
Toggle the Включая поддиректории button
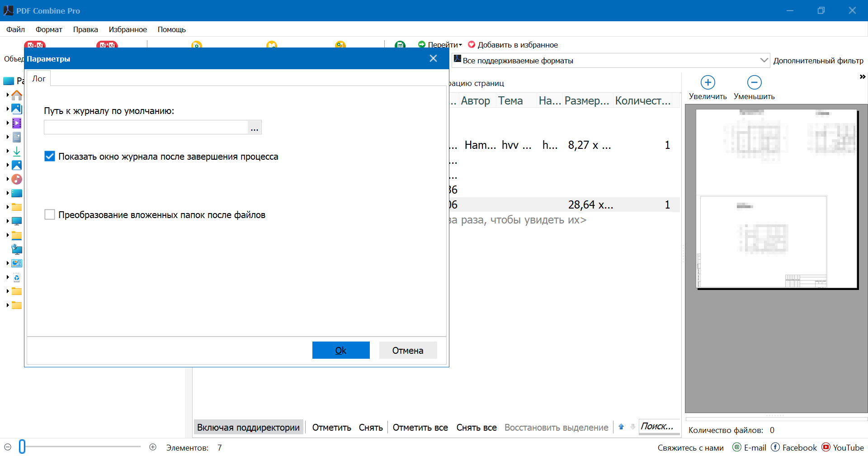click(x=248, y=427)
